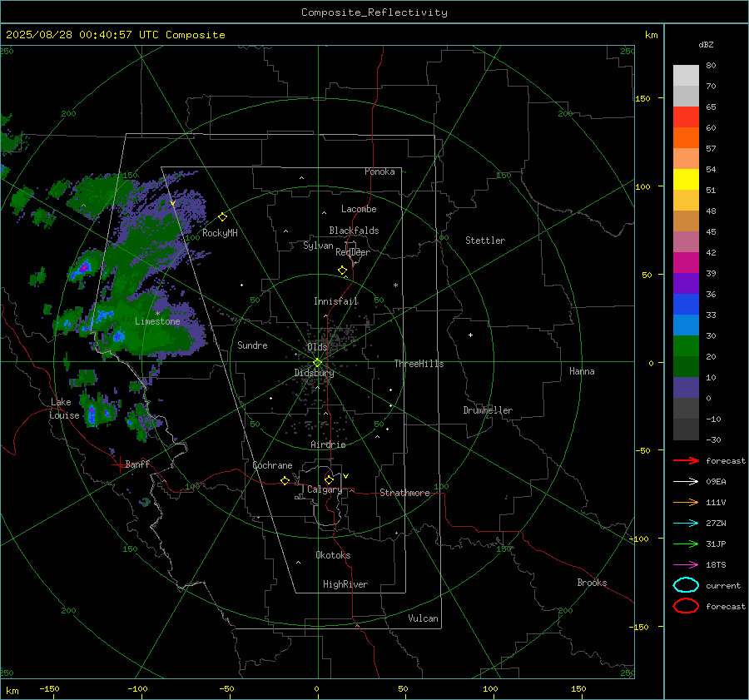Click the Olds label
Image resolution: width=749 pixels, height=700 pixels.
(x=317, y=347)
